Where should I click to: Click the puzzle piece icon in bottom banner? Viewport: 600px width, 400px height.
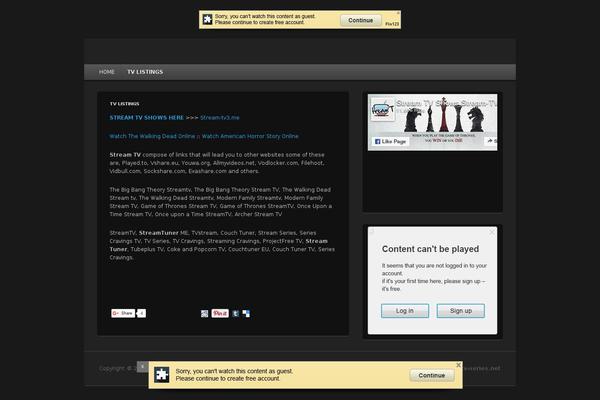point(161,374)
